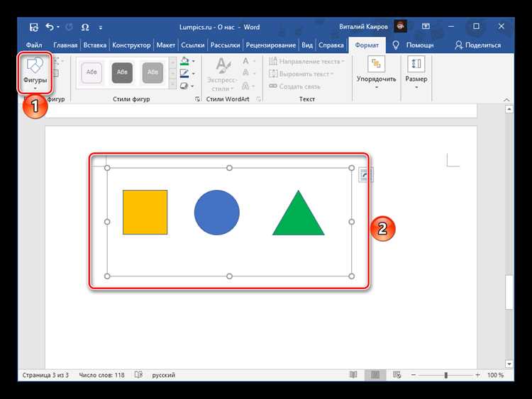Apply the light gray Абв shape style
Screen dimensions: 532x399
pos(153,72)
